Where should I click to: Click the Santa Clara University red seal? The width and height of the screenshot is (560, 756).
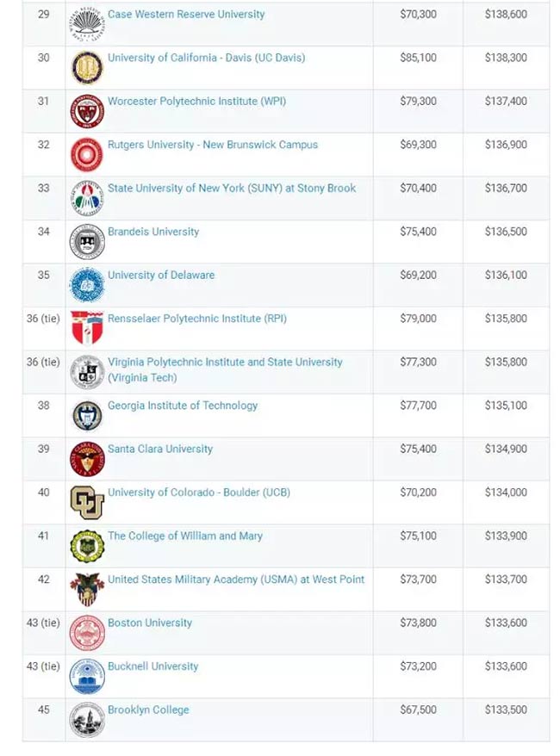coord(87,459)
